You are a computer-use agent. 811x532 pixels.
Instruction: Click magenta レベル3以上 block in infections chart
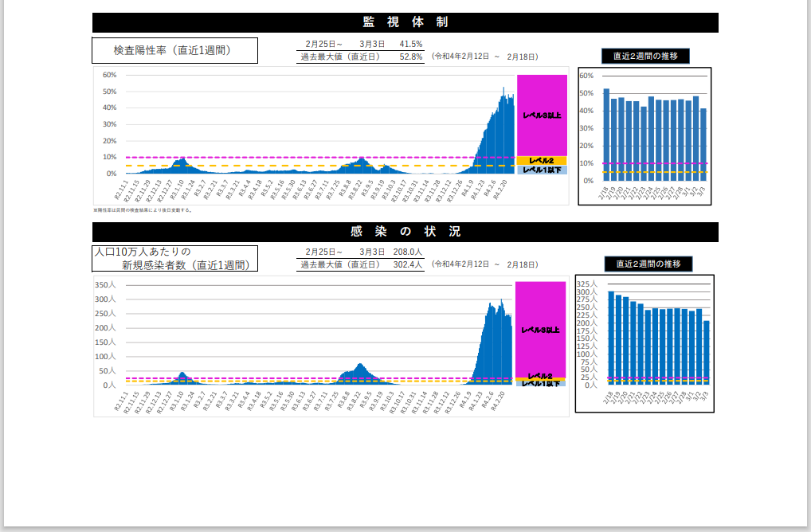pyautogui.click(x=541, y=329)
